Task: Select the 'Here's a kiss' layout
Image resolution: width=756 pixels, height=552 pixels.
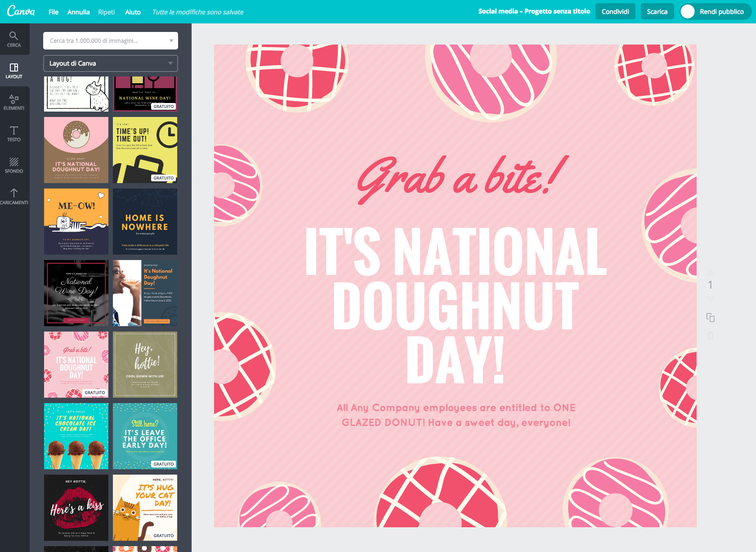Action: tap(76, 508)
